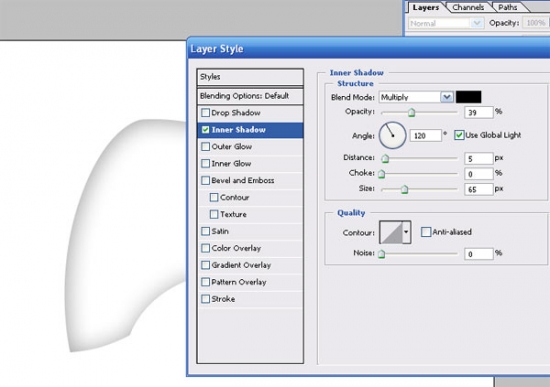Select the Satin label row

point(220,231)
